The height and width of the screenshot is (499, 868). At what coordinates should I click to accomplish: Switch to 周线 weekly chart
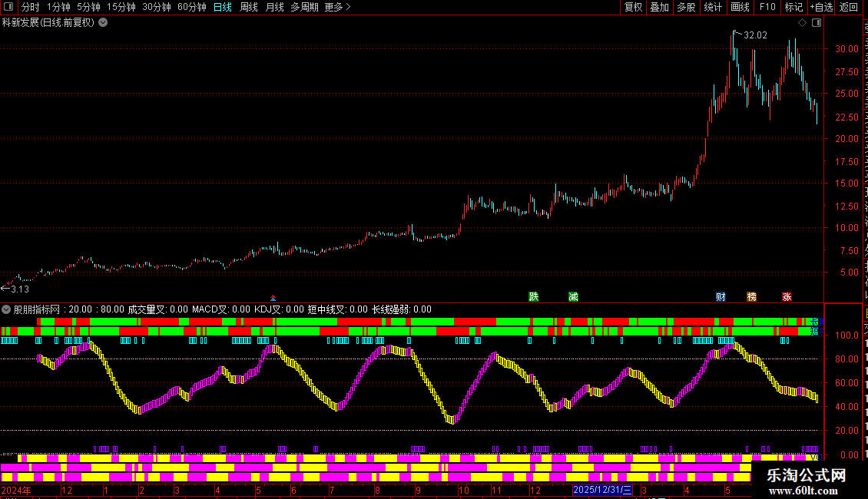click(249, 7)
